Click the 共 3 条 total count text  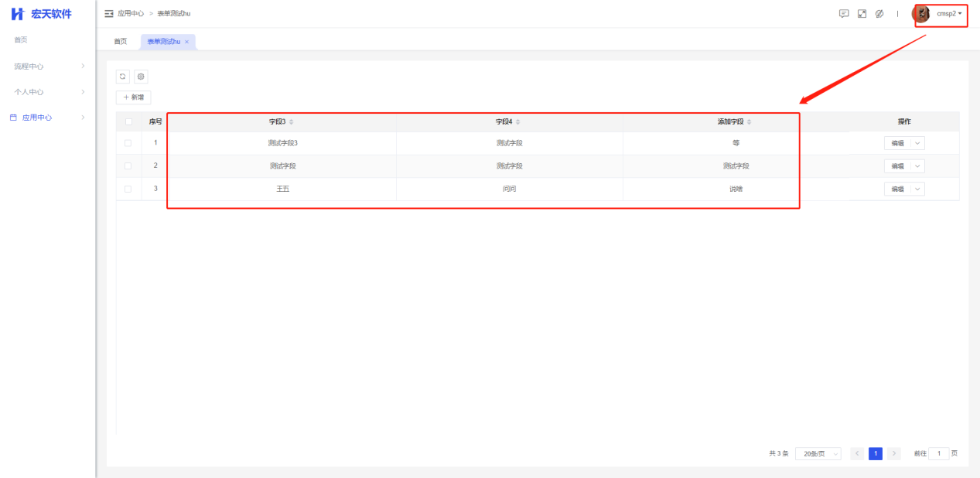778,453
